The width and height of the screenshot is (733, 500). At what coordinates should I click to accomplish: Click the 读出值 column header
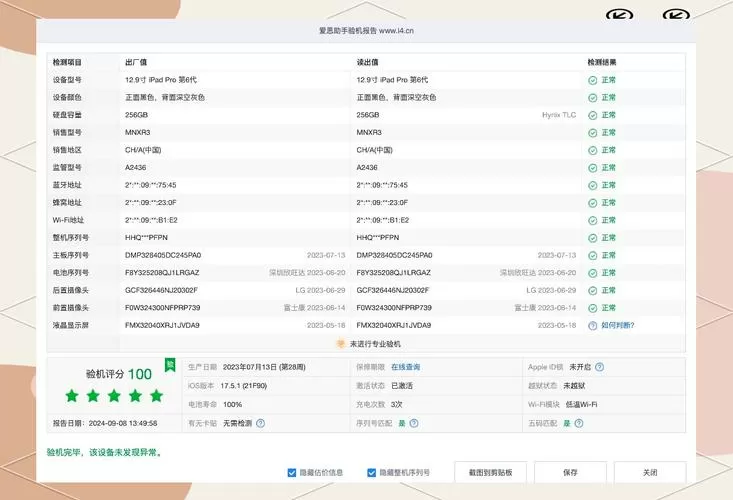click(x=367, y=62)
